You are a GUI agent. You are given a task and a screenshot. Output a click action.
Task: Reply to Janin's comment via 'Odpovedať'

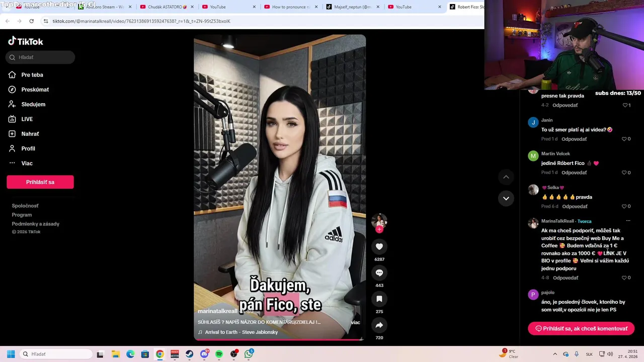pos(574,139)
